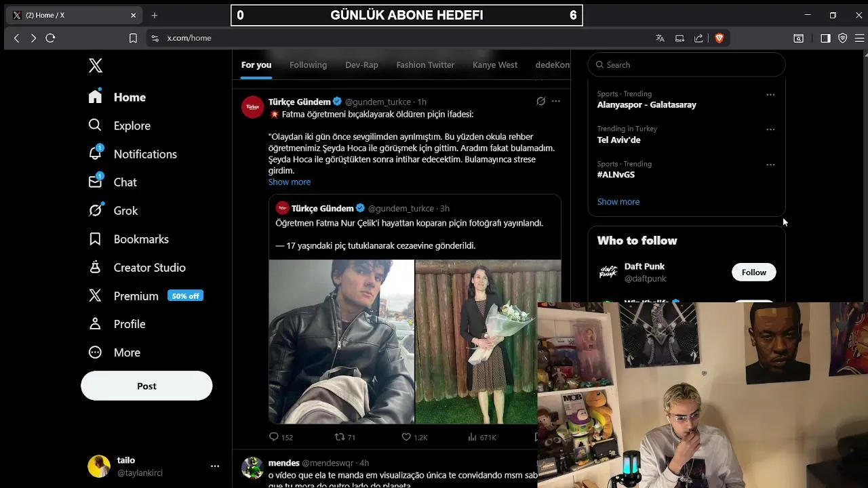Screen dimensions: 868x488
Task: Click the 50% off Premium badge
Action: [185, 296]
